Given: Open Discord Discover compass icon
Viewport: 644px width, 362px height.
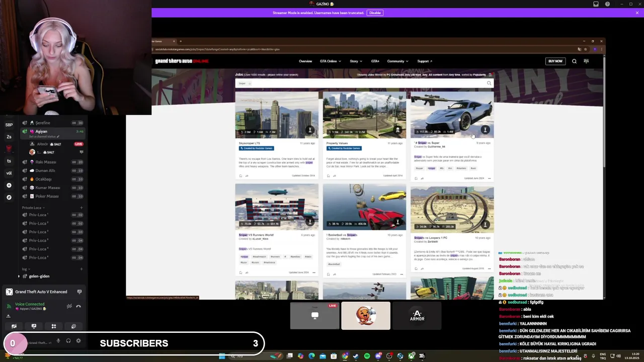Looking at the screenshot, I should pos(9,197).
